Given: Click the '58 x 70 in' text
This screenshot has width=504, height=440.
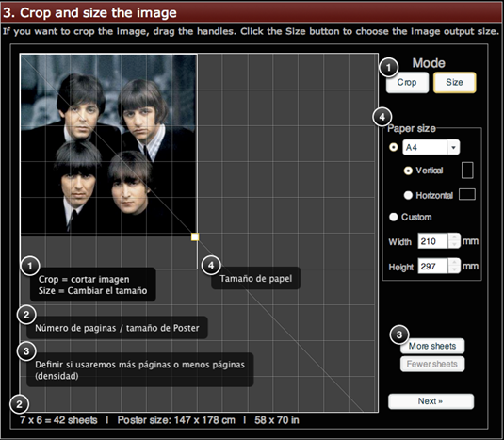Looking at the screenshot, I should pos(277,420).
